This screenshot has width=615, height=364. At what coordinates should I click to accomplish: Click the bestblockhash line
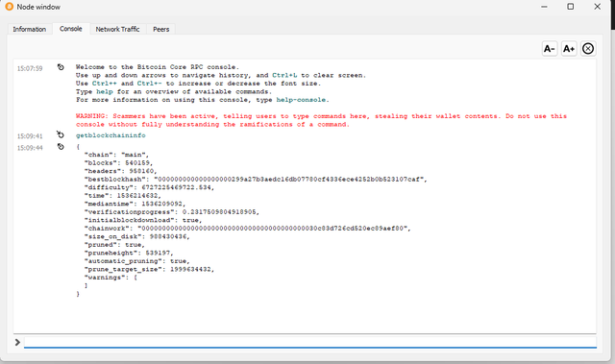(x=256, y=179)
